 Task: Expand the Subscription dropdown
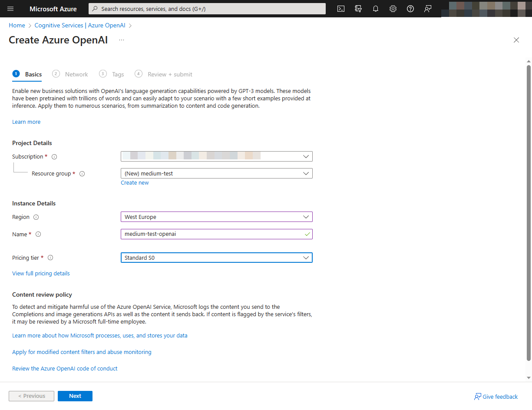(216, 156)
